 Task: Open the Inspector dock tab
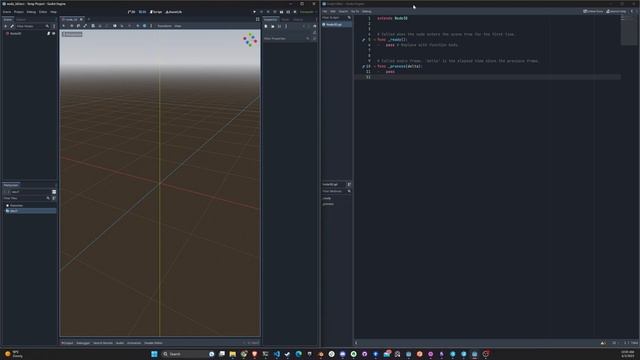tap(270, 19)
